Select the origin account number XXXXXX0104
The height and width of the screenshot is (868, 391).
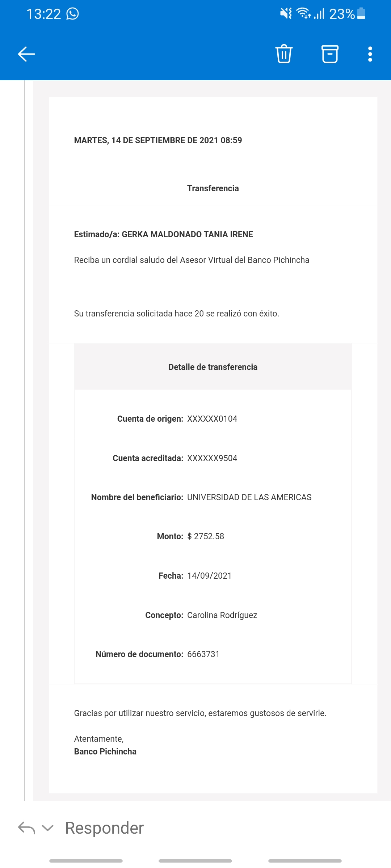pos(212,419)
